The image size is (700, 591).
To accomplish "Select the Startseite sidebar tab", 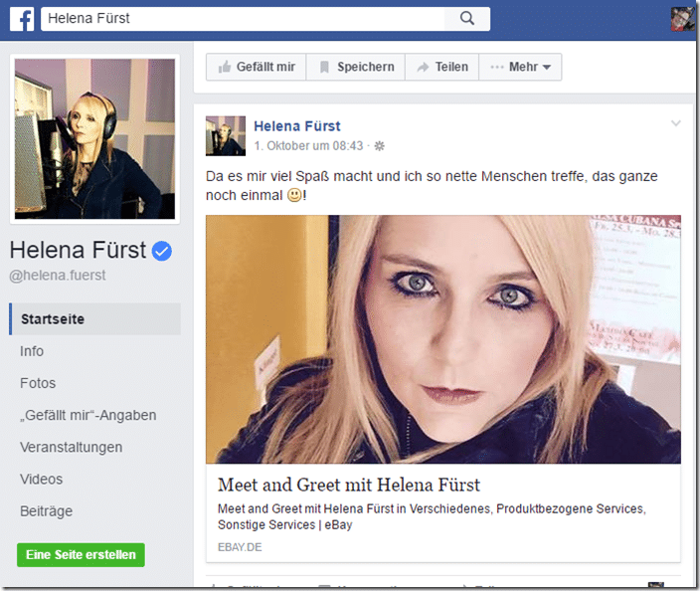I will [x=94, y=319].
